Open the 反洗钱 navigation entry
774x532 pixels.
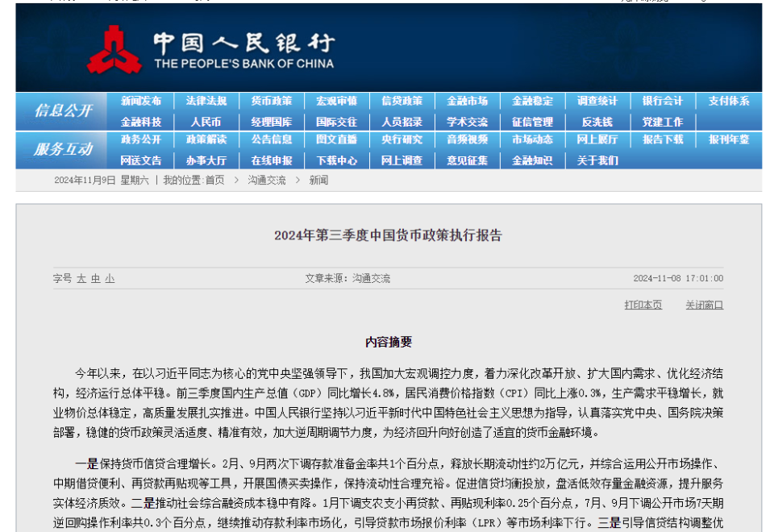click(x=596, y=121)
